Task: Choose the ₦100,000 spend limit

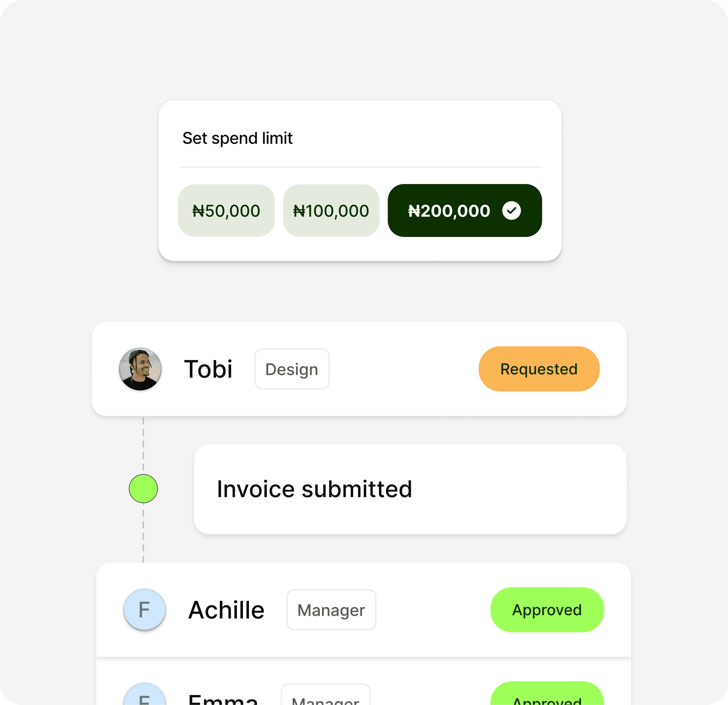Action: click(331, 210)
